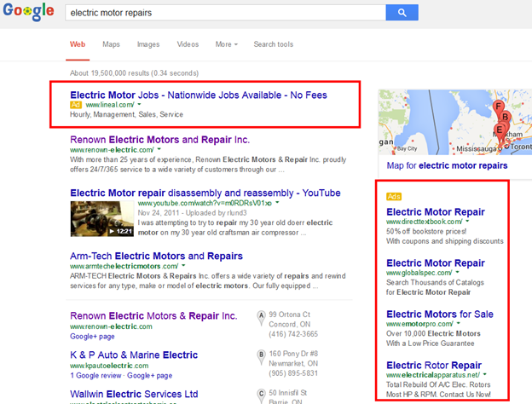Click Nov 24, 2011 - Uploaded by rlund3 text
The width and height of the screenshot is (532, 404).
point(193,213)
